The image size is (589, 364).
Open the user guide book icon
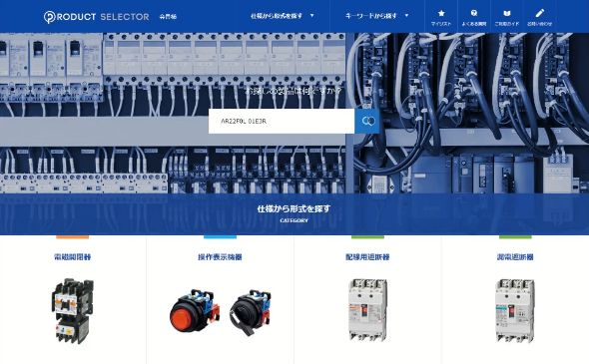(x=507, y=14)
